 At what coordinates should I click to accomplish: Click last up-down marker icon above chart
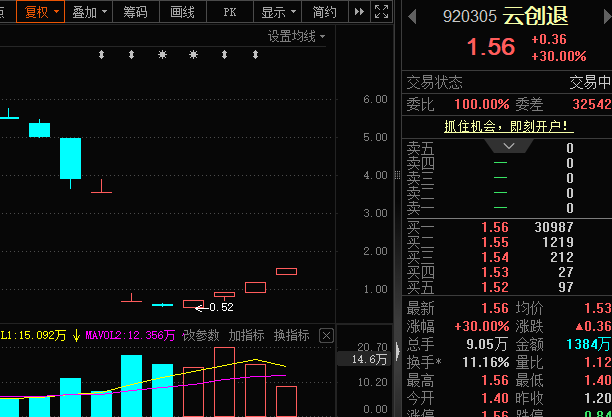pyautogui.click(x=255, y=55)
